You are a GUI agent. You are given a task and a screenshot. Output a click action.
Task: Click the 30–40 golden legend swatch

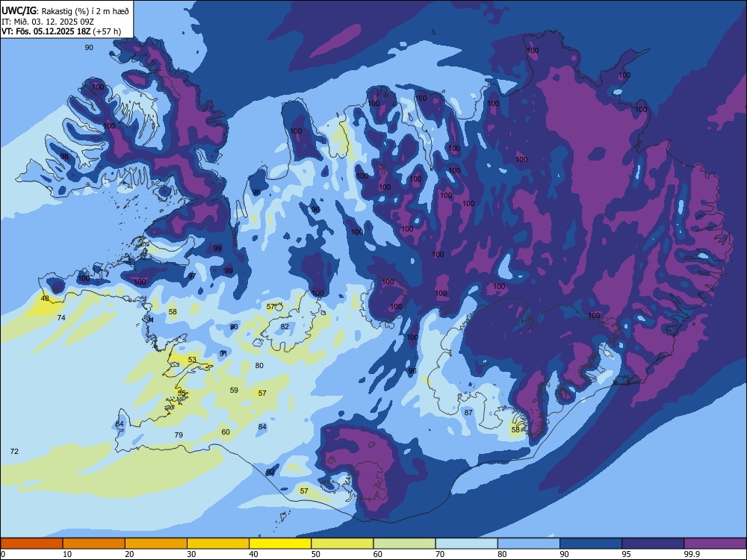tap(218, 544)
